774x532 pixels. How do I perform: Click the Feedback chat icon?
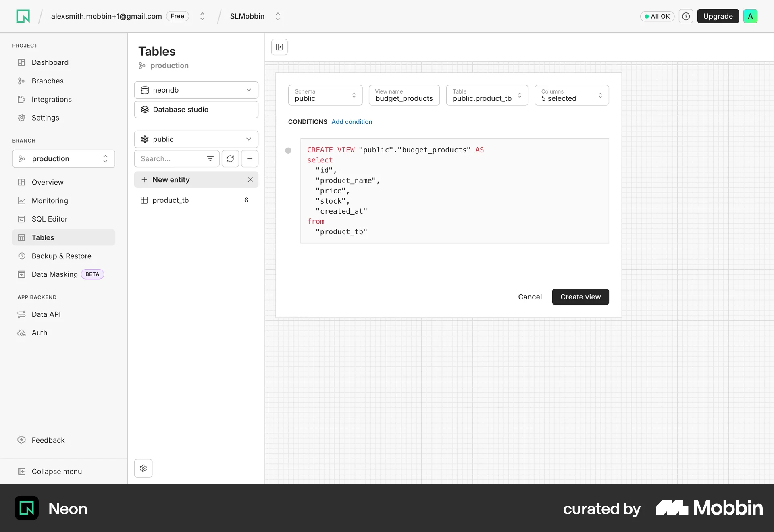click(x=21, y=440)
